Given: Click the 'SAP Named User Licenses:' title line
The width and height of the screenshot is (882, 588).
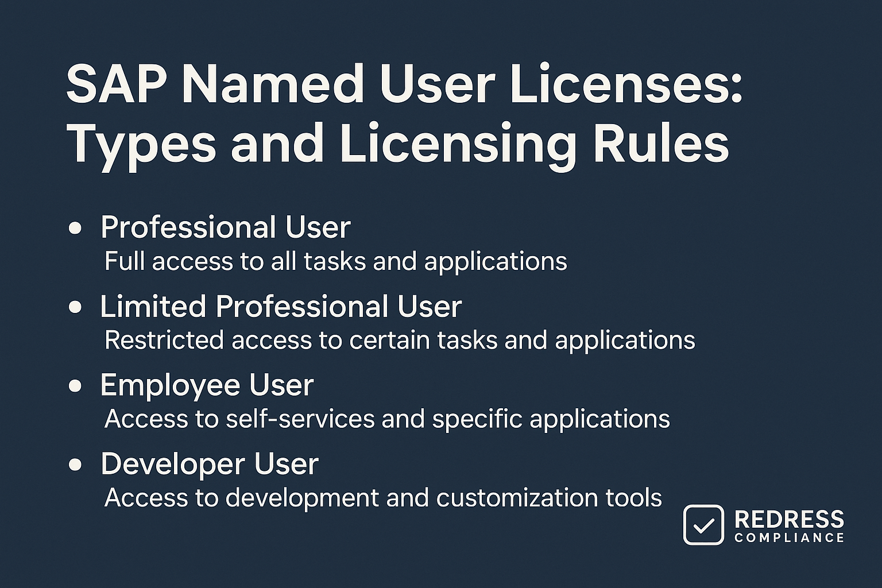Looking at the screenshot, I should (x=404, y=84).
